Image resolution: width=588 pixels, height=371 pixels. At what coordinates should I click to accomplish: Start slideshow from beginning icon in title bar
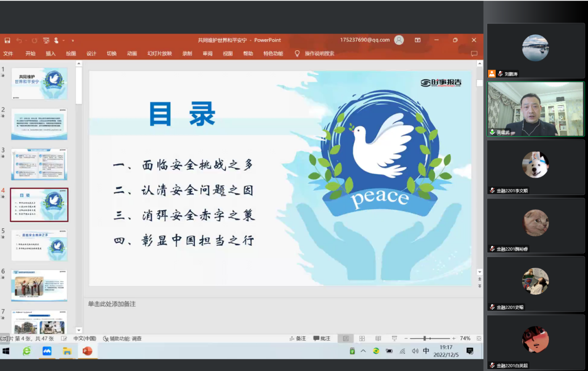pos(46,40)
